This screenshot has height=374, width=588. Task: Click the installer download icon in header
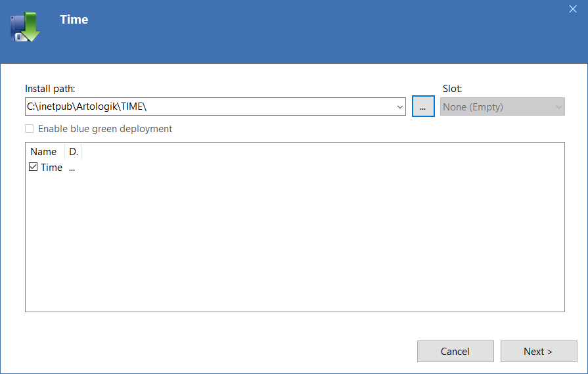tap(25, 27)
